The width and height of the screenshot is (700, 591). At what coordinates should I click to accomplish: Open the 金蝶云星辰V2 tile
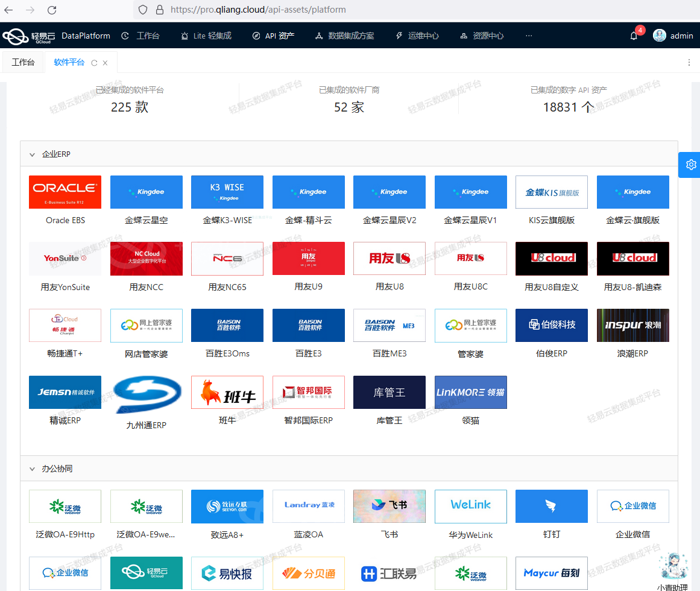pos(389,192)
